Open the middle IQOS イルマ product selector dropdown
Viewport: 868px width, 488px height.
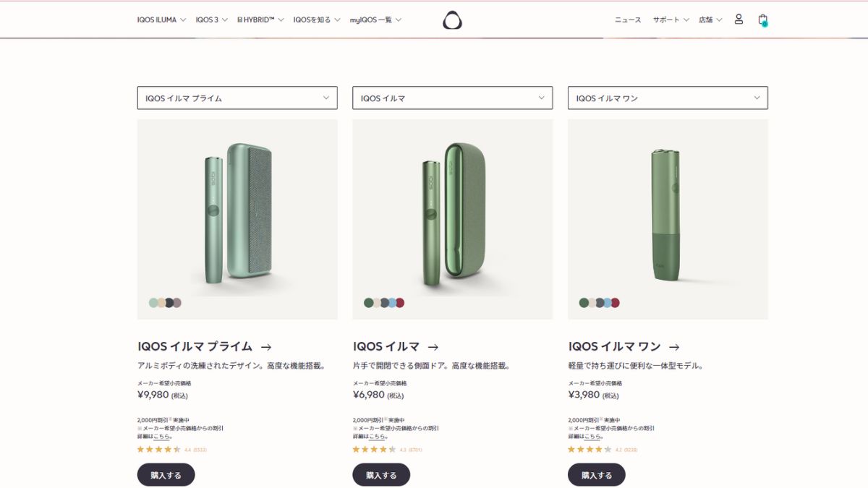pyautogui.click(x=453, y=98)
